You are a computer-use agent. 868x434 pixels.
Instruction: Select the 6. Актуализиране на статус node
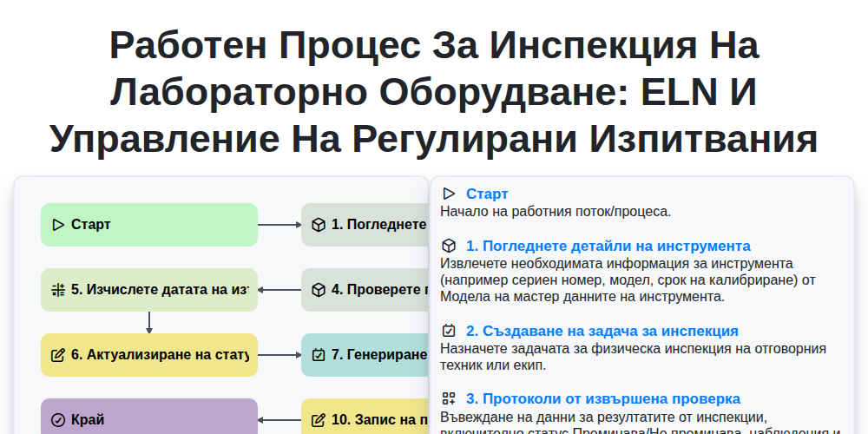point(149,355)
